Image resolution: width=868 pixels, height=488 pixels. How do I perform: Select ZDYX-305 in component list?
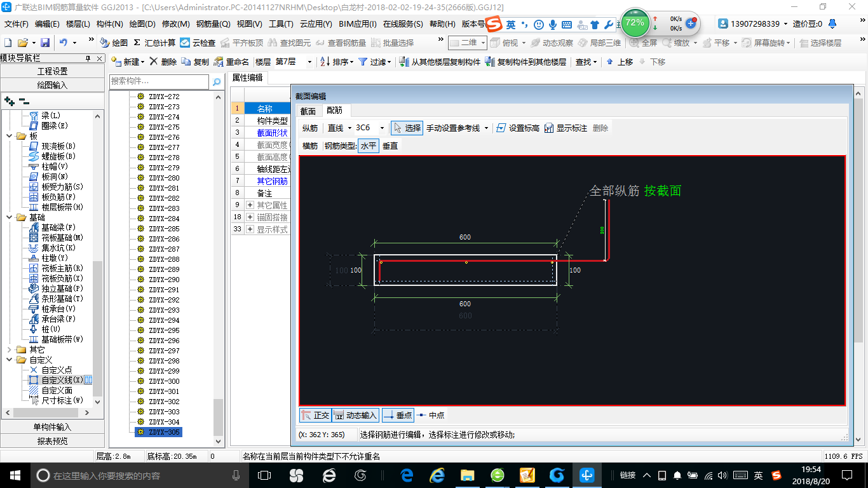[x=159, y=432]
